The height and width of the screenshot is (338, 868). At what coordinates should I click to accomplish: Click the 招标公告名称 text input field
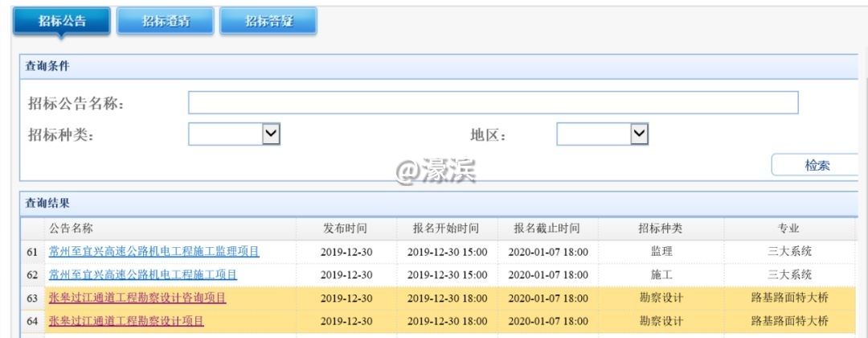coord(493,103)
